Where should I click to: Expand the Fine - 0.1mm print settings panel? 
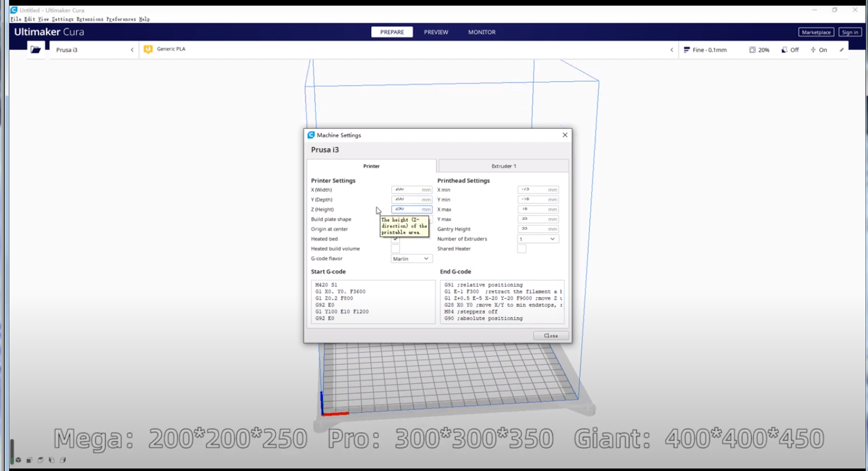pyautogui.click(x=764, y=50)
